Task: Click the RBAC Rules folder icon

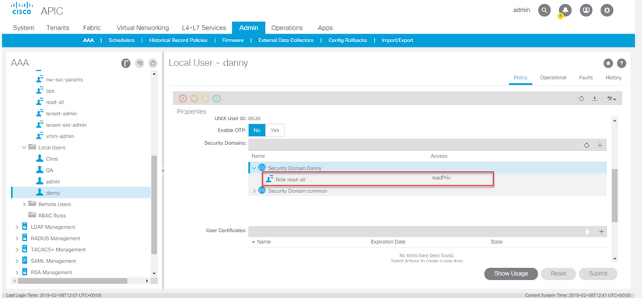Action: 32,216
